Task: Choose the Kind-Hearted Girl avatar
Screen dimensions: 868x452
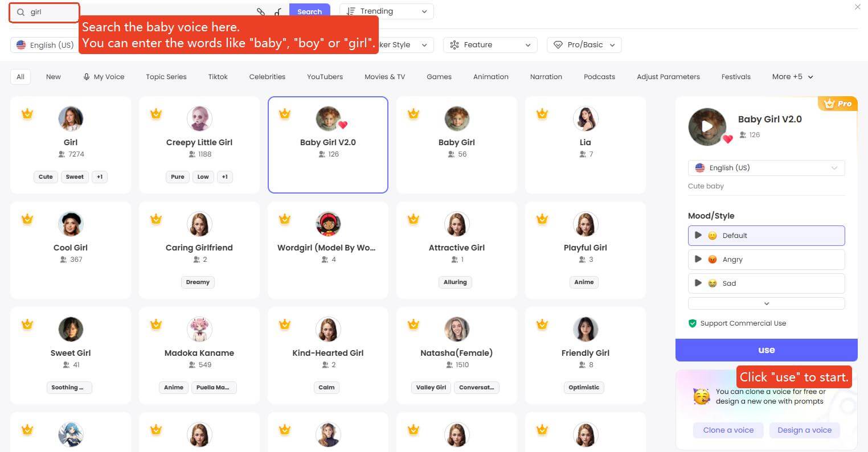Action: (x=328, y=329)
